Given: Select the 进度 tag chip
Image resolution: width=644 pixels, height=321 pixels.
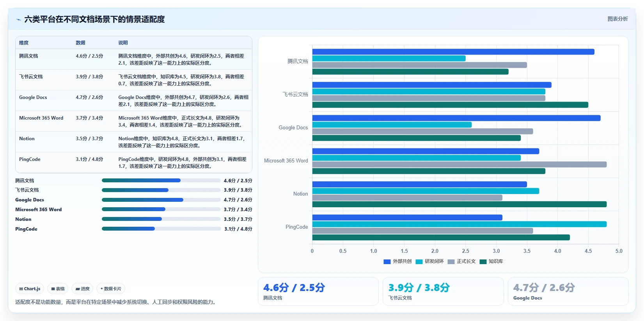Looking at the screenshot, I should tap(82, 289).
